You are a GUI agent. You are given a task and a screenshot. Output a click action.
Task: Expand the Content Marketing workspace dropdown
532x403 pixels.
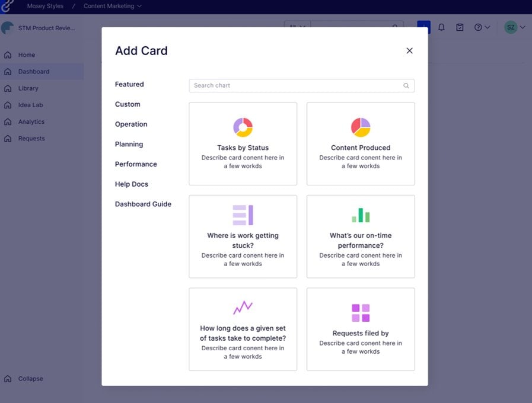coord(113,6)
